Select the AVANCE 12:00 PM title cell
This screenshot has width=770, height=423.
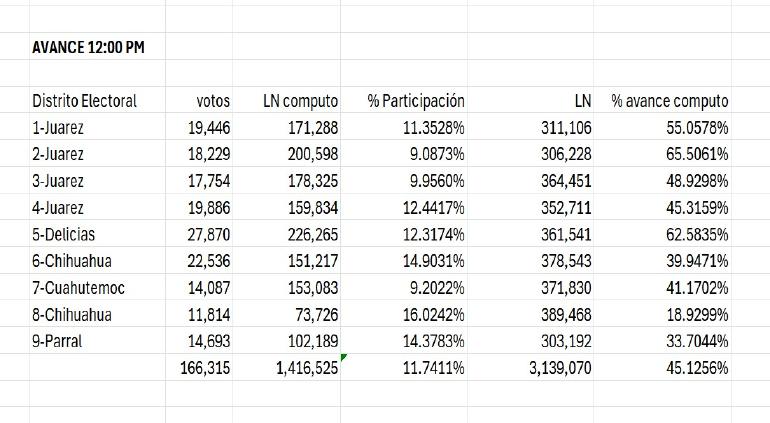pos(88,47)
